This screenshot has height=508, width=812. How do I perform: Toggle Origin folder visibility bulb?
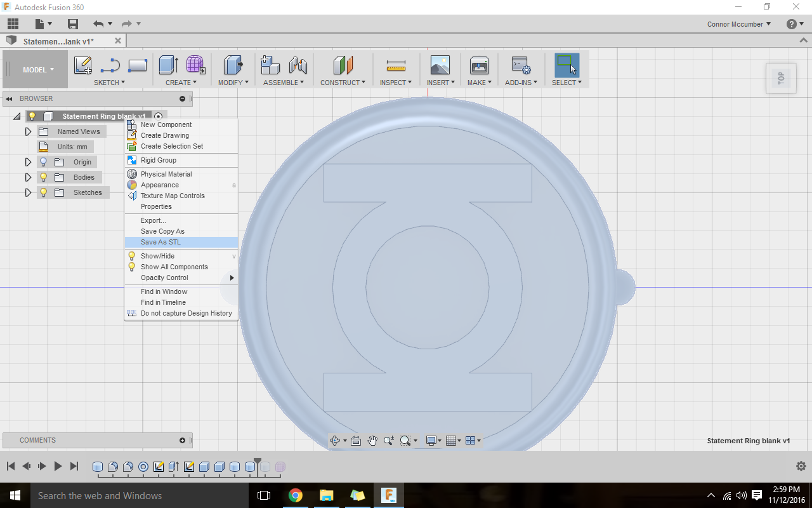(44, 162)
